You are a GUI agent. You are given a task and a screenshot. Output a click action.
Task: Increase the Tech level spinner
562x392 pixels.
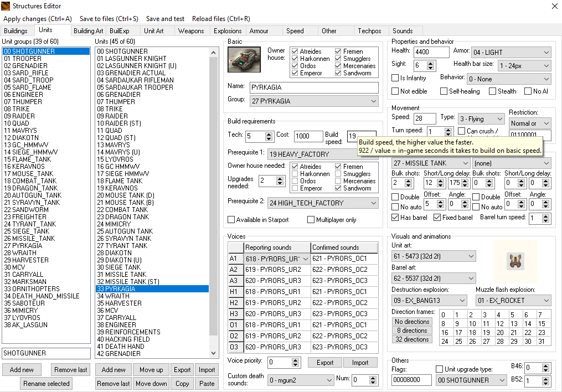(x=269, y=133)
